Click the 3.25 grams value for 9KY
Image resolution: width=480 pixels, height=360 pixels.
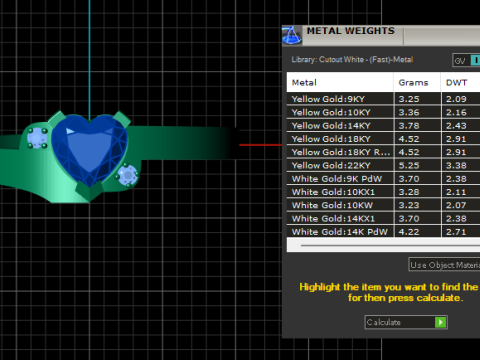pos(409,99)
